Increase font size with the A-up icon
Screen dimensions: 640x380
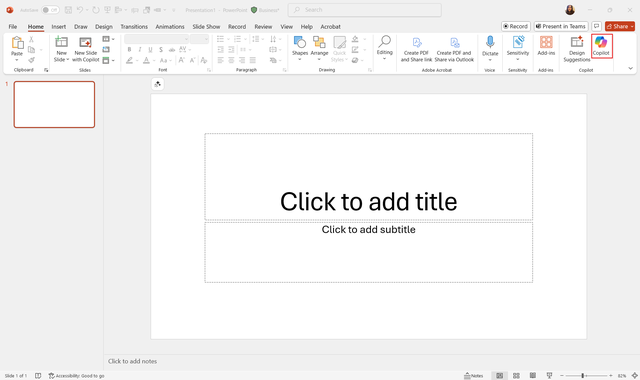(182, 60)
